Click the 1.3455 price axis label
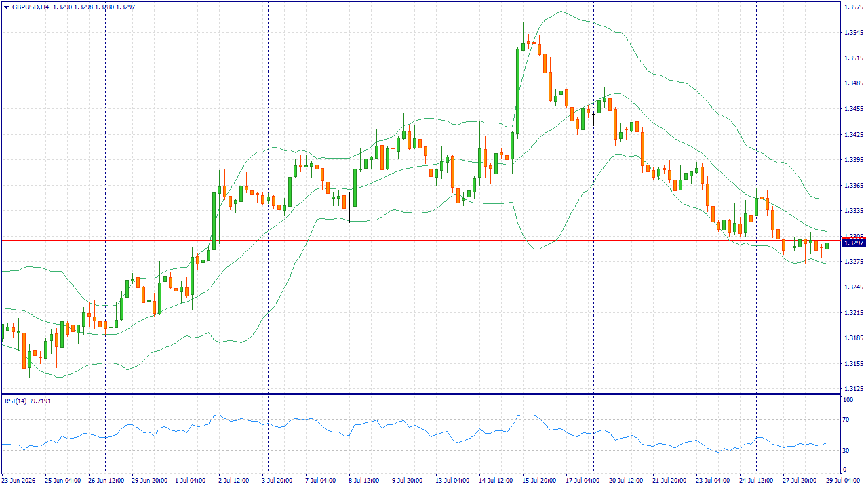Image resolution: width=868 pixels, height=488 pixels. [x=853, y=108]
